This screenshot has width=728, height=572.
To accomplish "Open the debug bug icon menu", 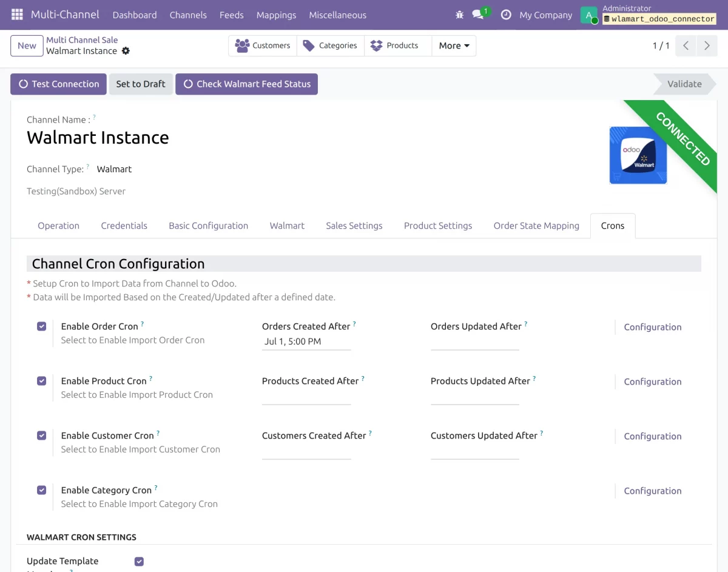I will click(459, 15).
